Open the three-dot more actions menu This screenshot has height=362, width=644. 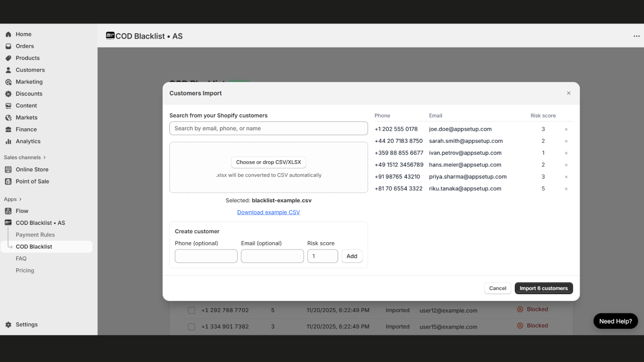[x=636, y=36]
